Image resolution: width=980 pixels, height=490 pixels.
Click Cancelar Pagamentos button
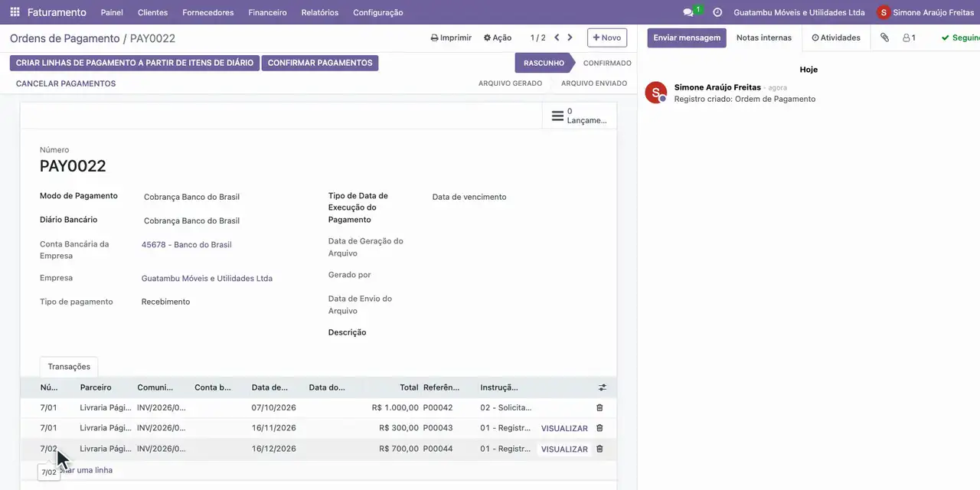pyautogui.click(x=66, y=83)
